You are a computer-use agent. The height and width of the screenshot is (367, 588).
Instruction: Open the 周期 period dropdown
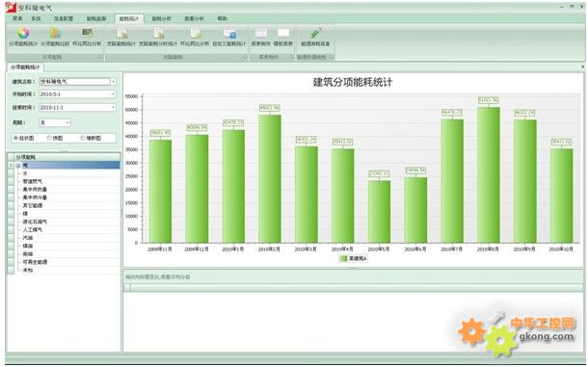[x=67, y=122]
